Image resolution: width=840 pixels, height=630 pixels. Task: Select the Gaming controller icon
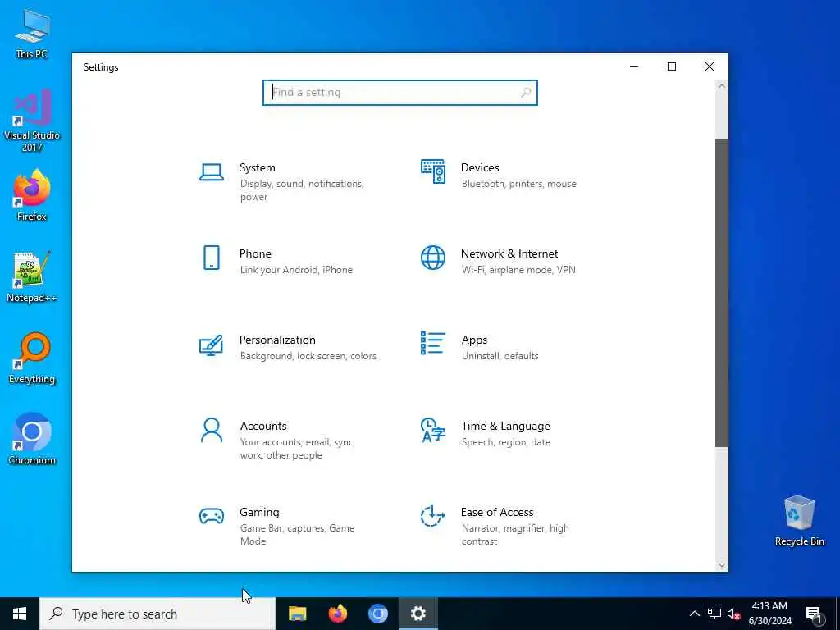coord(212,517)
